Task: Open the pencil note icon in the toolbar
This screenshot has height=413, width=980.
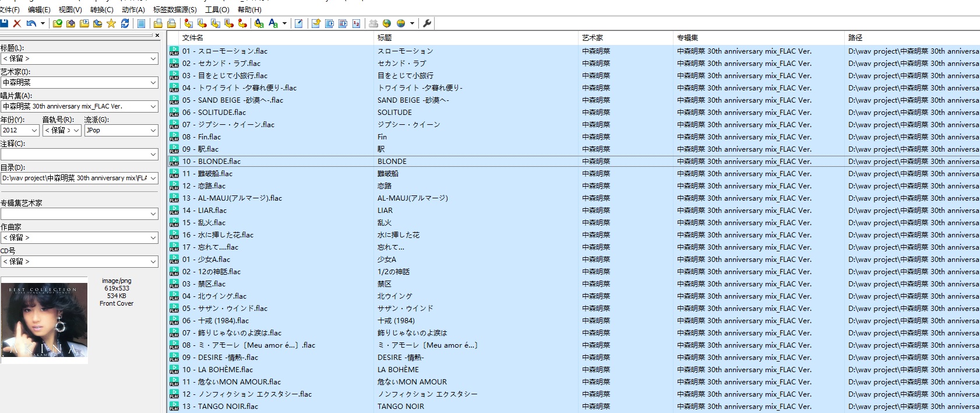Action: point(298,23)
